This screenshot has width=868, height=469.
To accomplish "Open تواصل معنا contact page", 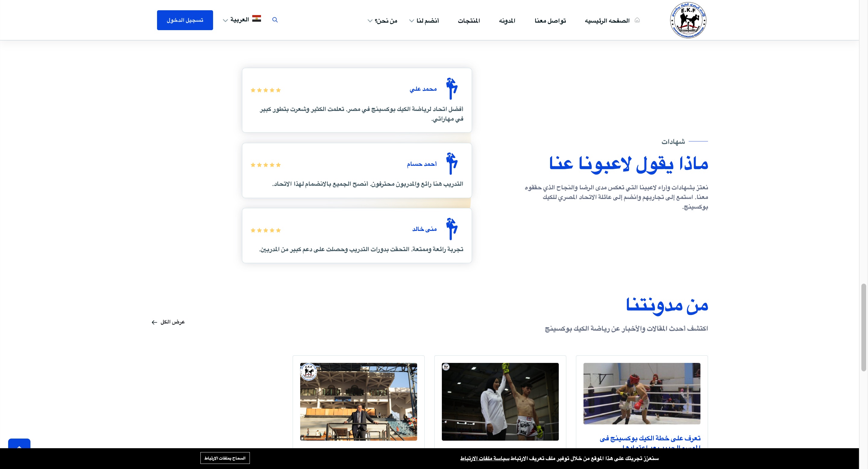I will point(550,20).
